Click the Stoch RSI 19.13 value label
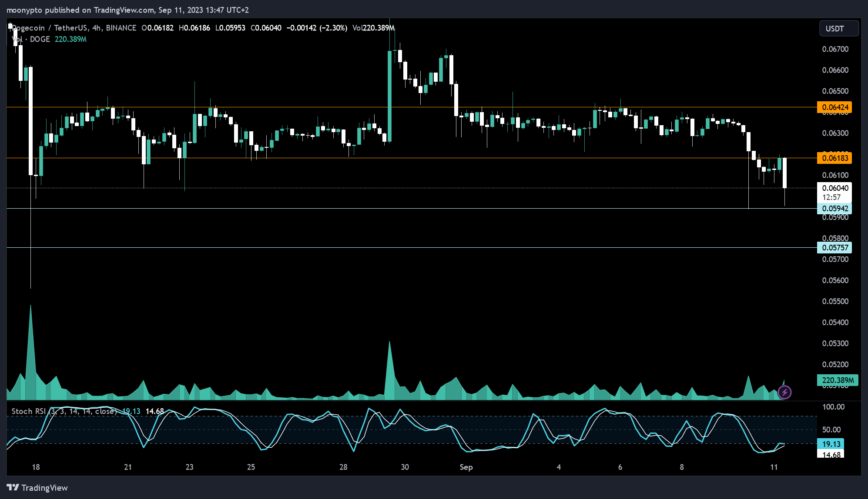The height and width of the screenshot is (499, 868). pos(831,444)
